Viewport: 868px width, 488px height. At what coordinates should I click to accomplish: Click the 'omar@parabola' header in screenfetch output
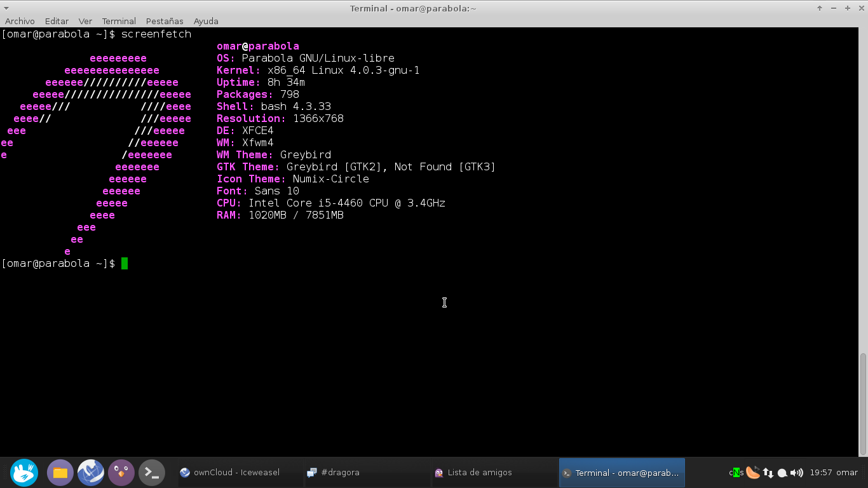click(x=258, y=46)
